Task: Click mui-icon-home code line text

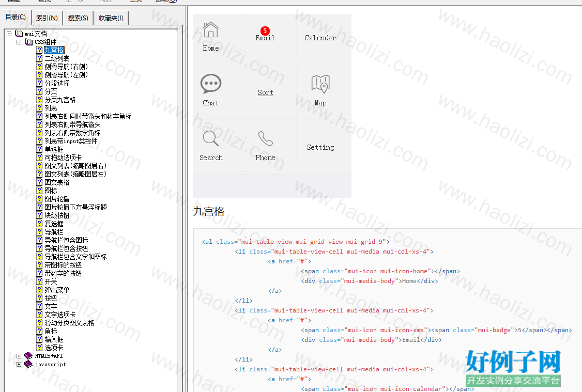Action: coord(380,271)
